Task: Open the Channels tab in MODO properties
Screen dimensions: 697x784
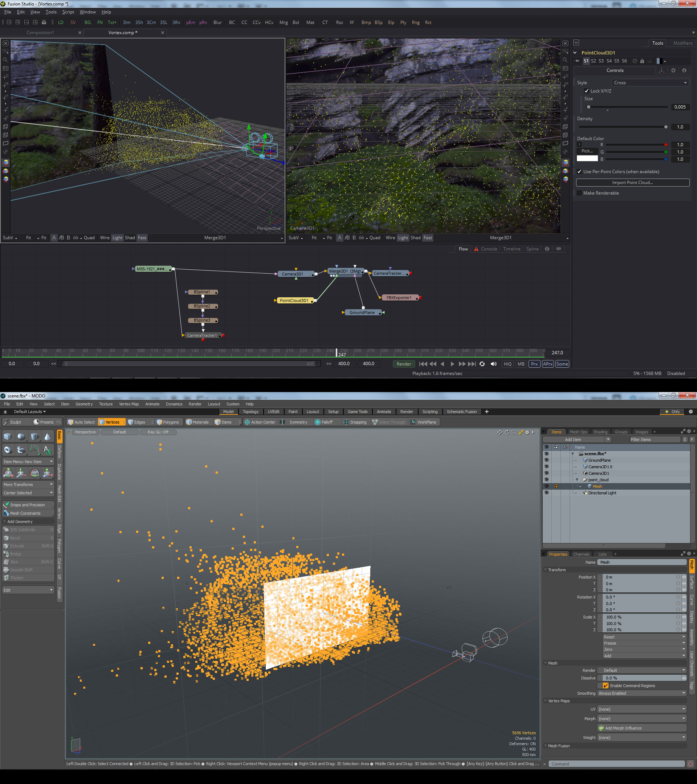Action: click(581, 554)
